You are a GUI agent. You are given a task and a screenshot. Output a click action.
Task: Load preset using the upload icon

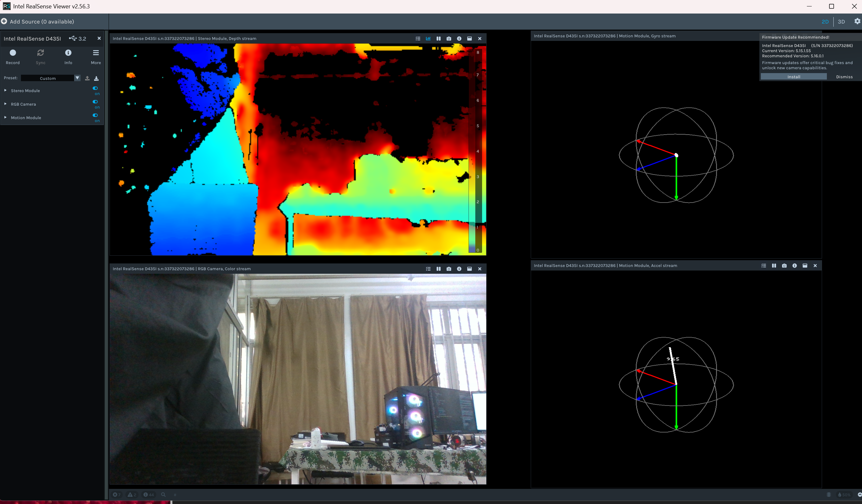87,78
